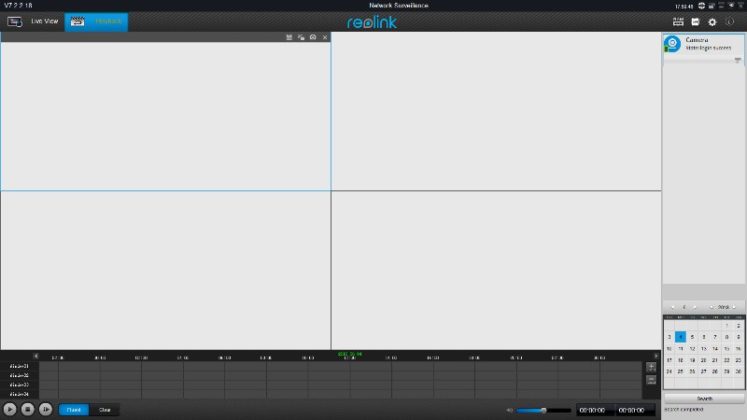Viewport: 747px width, 420px height.
Task: Go to the next month in the calendar
Action: point(695,307)
